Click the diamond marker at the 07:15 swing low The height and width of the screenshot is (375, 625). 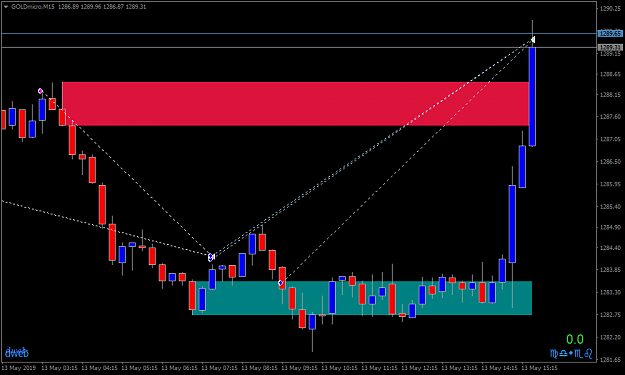211,257
